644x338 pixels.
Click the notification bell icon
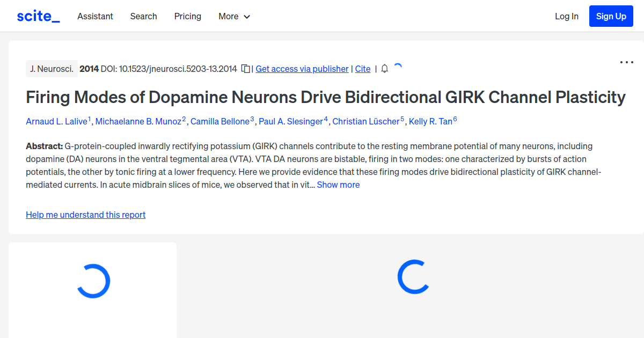384,69
